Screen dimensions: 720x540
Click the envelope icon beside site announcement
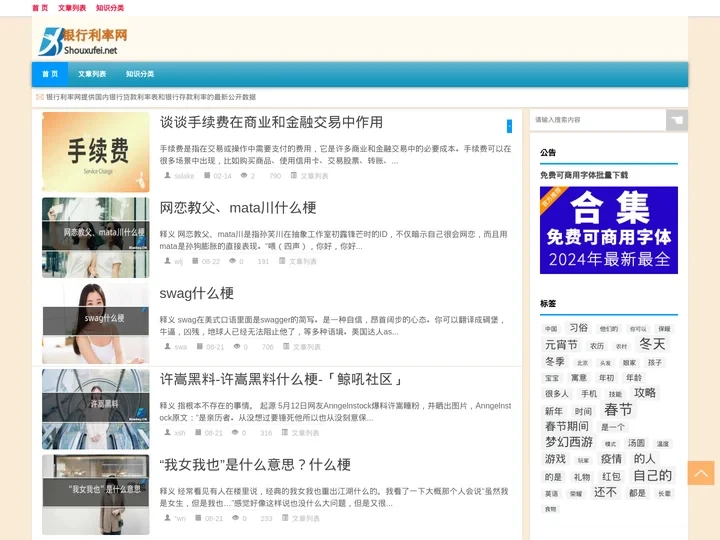(x=40, y=97)
